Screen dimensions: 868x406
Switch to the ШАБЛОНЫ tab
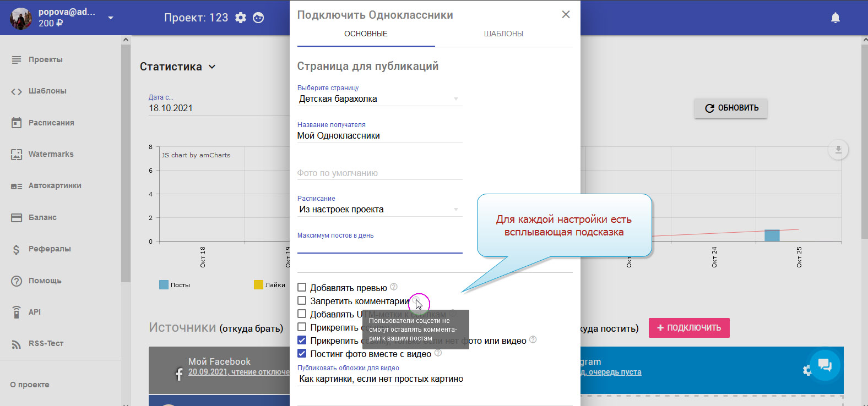(x=503, y=34)
